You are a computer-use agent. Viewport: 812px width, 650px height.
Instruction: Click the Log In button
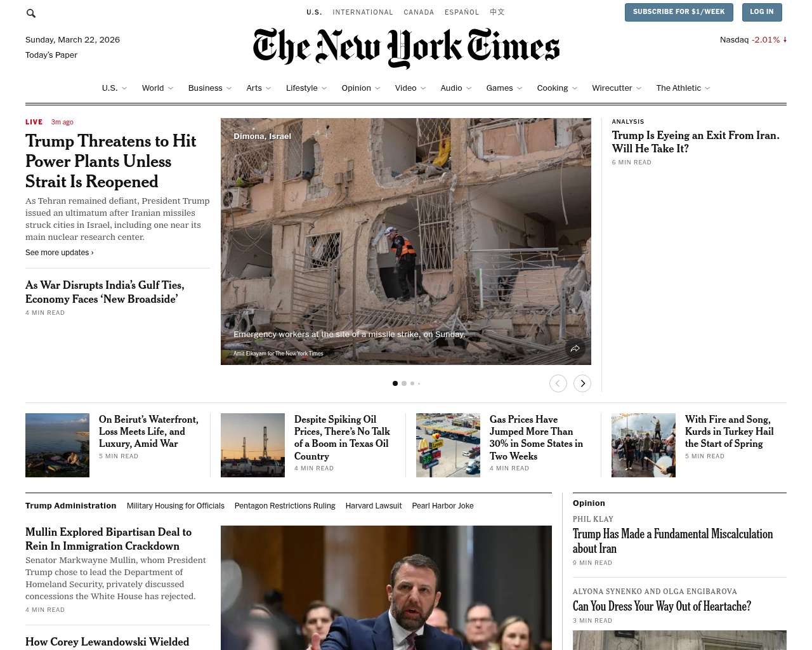click(761, 12)
